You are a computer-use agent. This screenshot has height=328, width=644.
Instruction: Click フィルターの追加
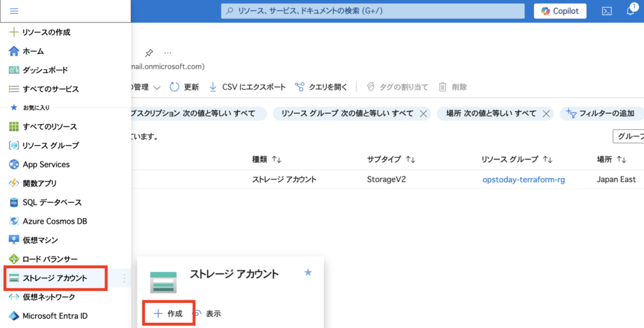click(x=601, y=114)
